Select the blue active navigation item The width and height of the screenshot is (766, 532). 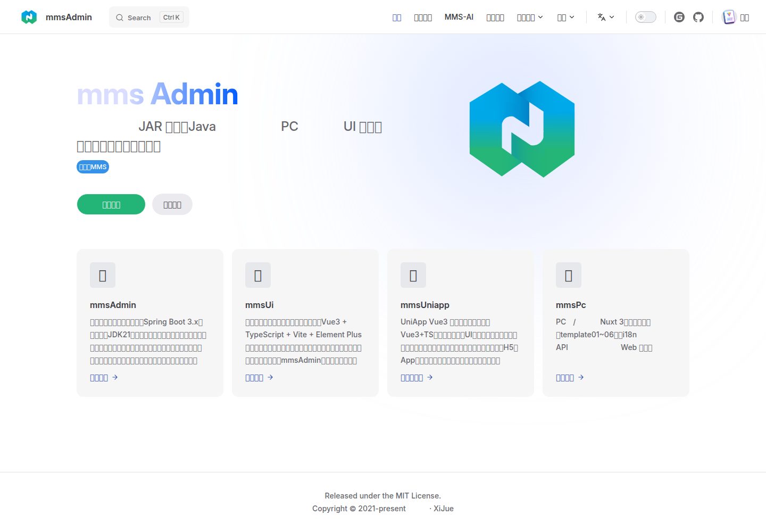point(397,18)
